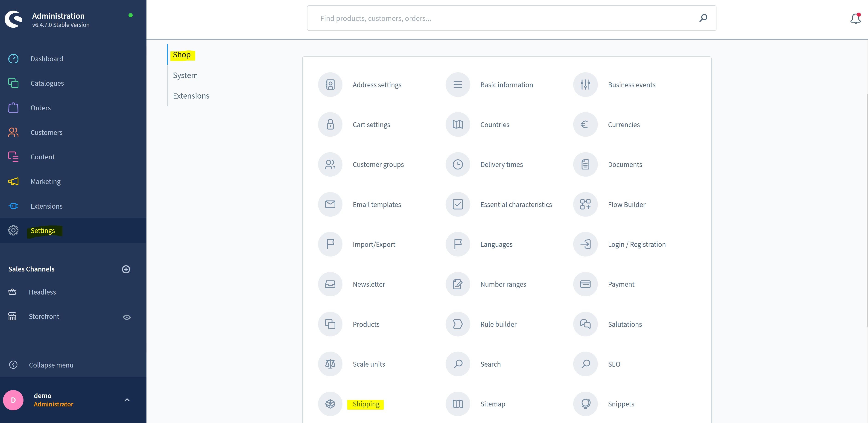Image resolution: width=868 pixels, height=423 pixels.
Task: Open the Rule builder icon
Action: pyautogui.click(x=458, y=324)
